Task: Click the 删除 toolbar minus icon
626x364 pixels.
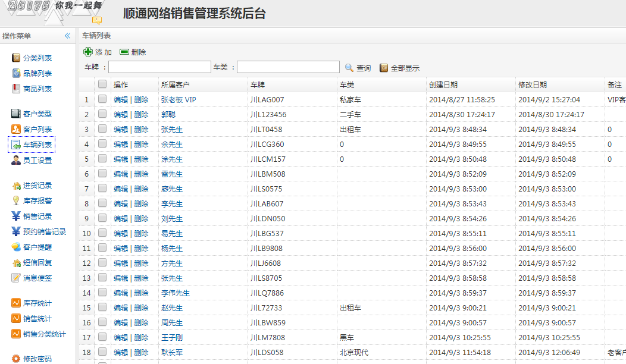Action: [x=124, y=52]
